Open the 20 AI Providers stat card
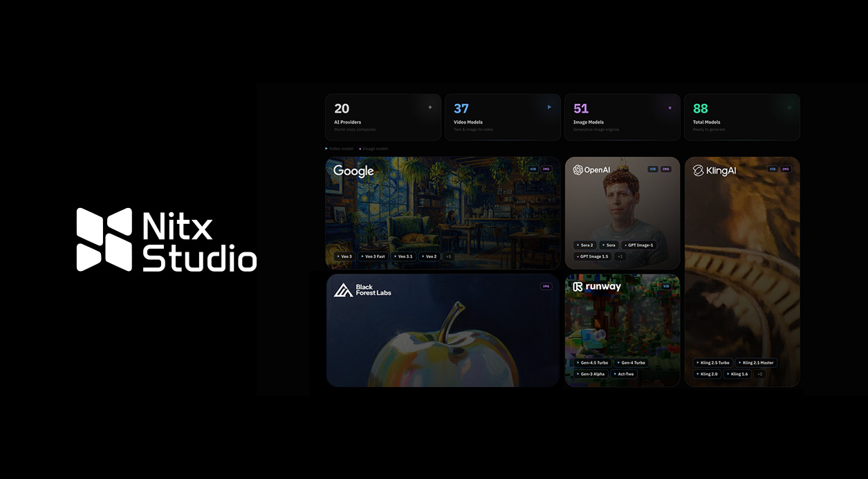 tap(383, 118)
